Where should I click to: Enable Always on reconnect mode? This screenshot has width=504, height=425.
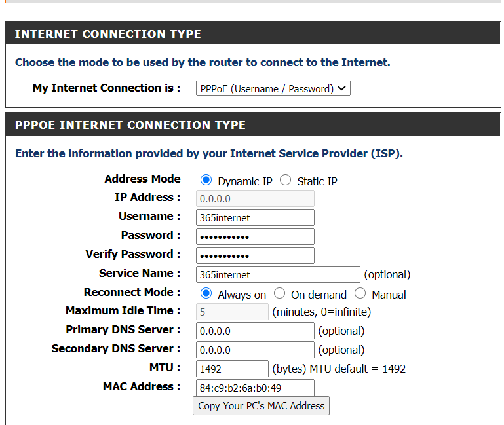(x=206, y=294)
